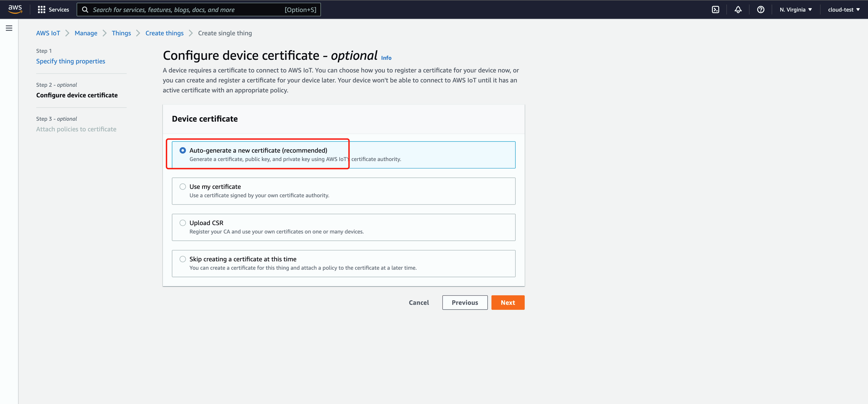Click the Previous button to go back
This screenshot has height=404, width=868.
(x=464, y=303)
